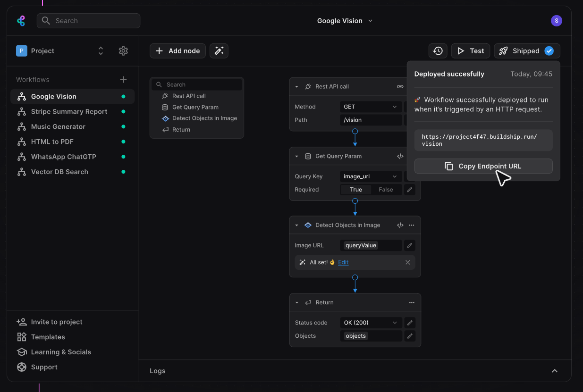583x392 pixels.
Task: Set Required to False
Action: coord(386,190)
